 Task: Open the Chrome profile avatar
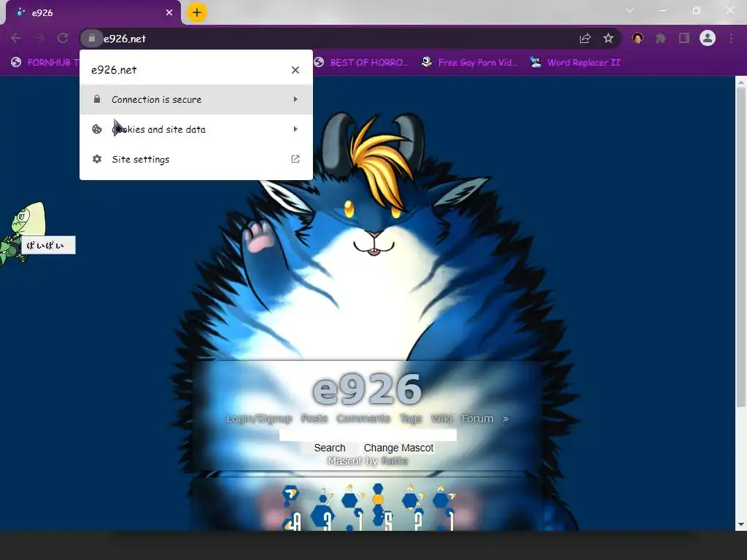pyautogui.click(x=708, y=38)
